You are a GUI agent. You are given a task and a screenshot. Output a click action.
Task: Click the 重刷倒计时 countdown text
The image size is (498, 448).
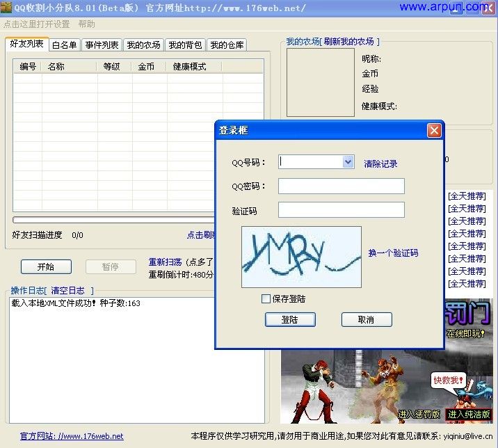(x=181, y=274)
